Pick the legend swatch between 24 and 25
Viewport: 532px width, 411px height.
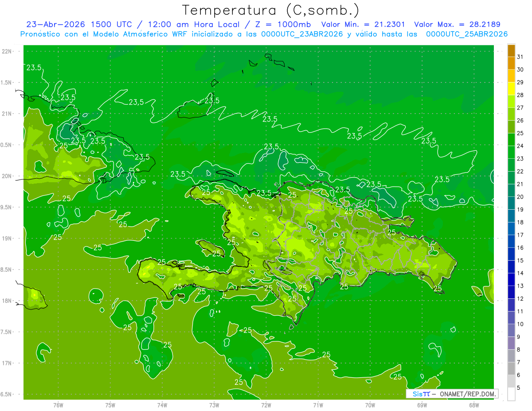pyautogui.click(x=511, y=140)
